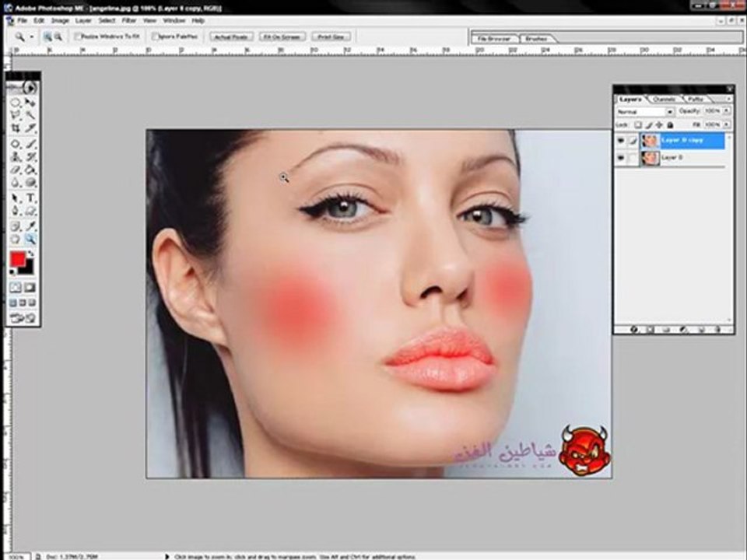Select the Blur tool
The image size is (747, 560).
pyautogui.click(x=16, y=183)
